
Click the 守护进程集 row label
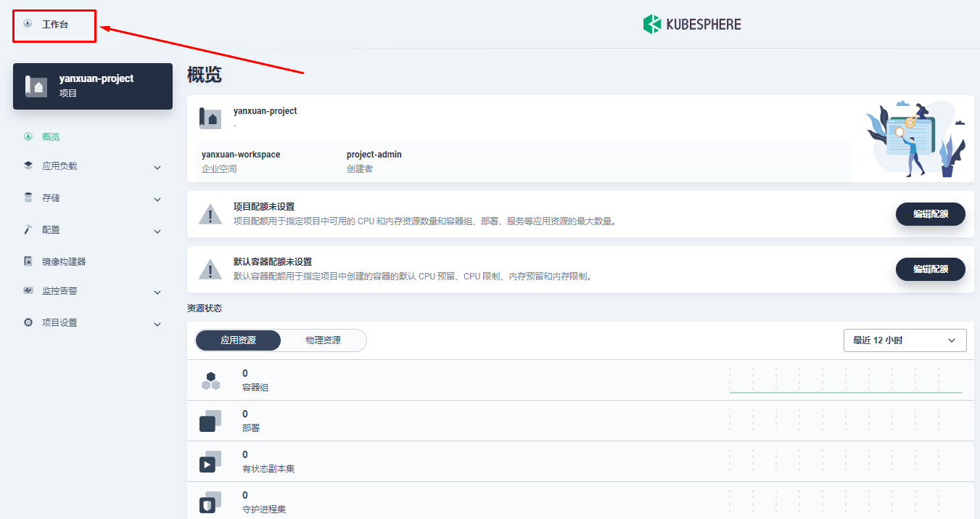click(264, 510)
